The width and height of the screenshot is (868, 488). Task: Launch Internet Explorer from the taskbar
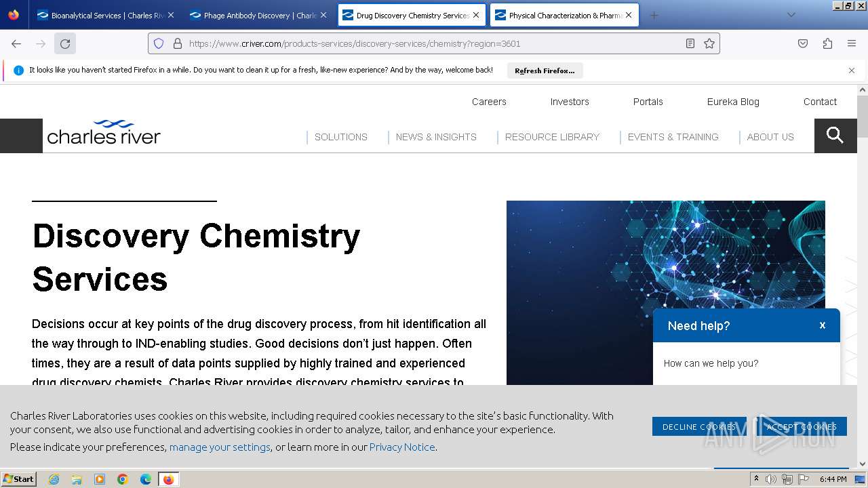[54, 479]
